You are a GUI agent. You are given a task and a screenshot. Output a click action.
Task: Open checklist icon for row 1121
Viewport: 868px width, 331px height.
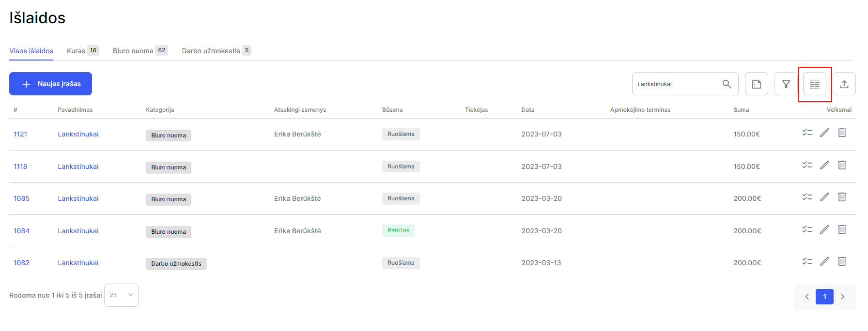point(807,133)
